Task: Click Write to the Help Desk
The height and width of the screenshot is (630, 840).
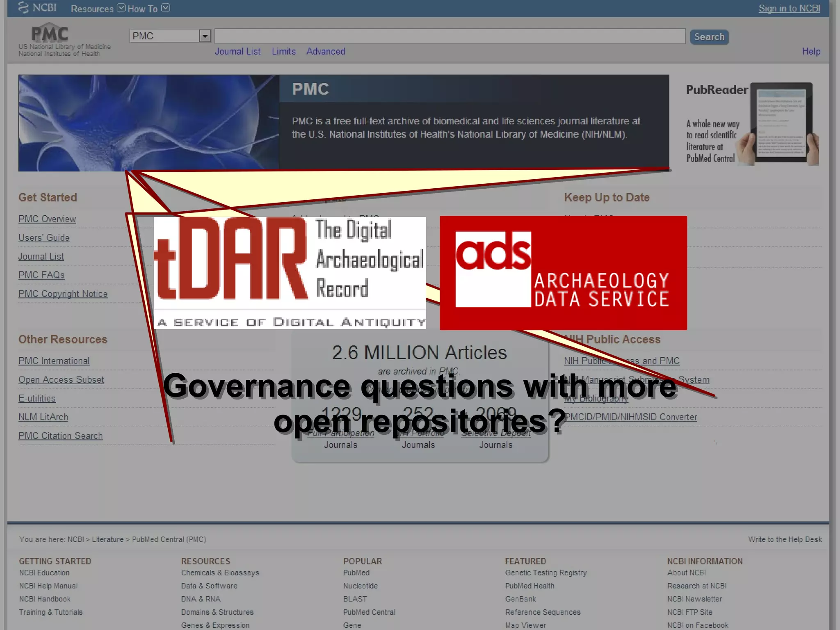Action: point(785,539)
